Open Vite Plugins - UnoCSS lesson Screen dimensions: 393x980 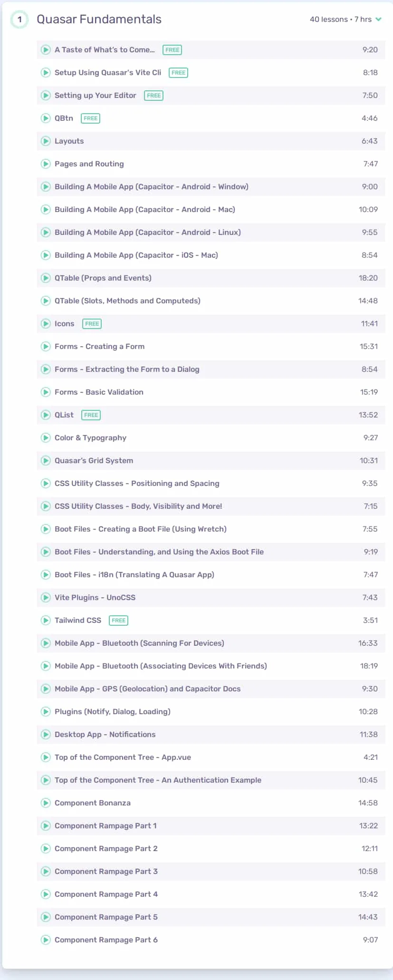pyautogui.click(x=211, y=598)
